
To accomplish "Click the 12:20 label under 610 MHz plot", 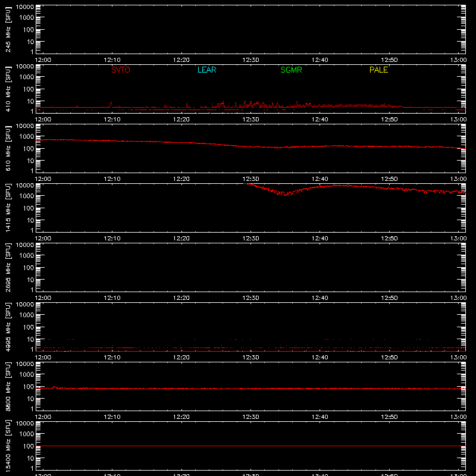I will point(181,179).
